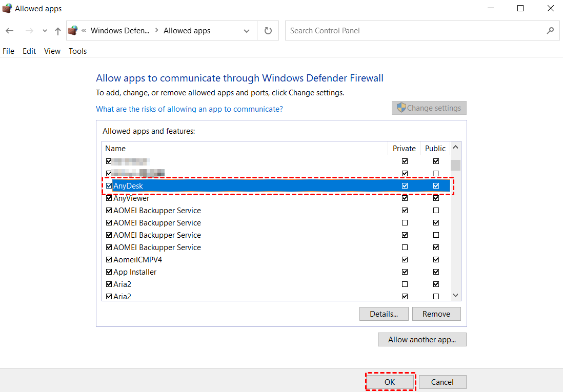Click the firewall icon in address bar
This screenshot has height=392, width=563.
pos(73,31)
